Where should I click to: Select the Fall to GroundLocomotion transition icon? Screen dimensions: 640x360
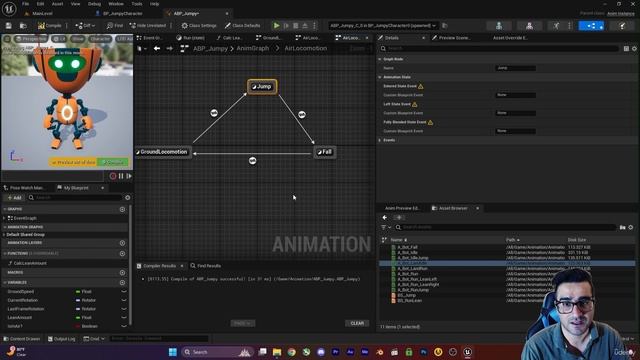[253, 161]
